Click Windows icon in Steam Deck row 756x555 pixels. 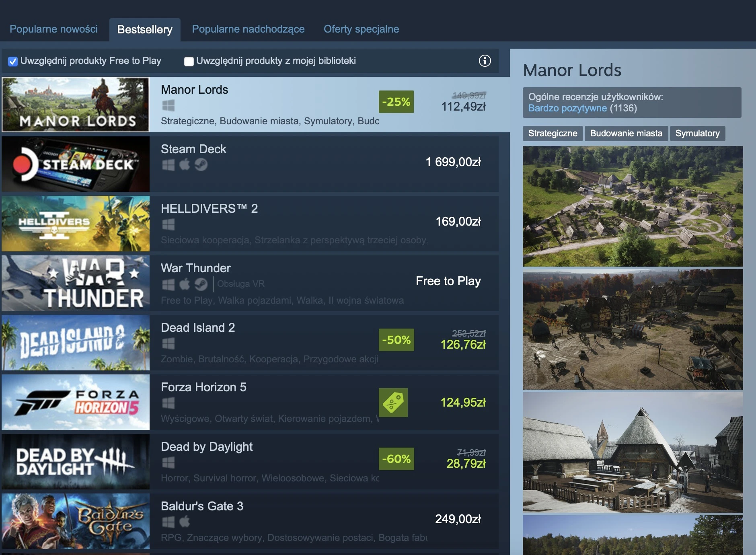[168, 164]
